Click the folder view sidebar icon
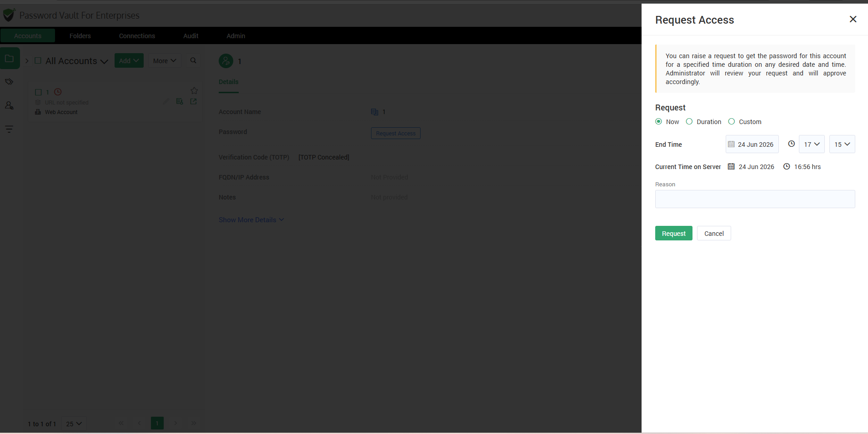 pyautogui.click(x=9, y=58)
